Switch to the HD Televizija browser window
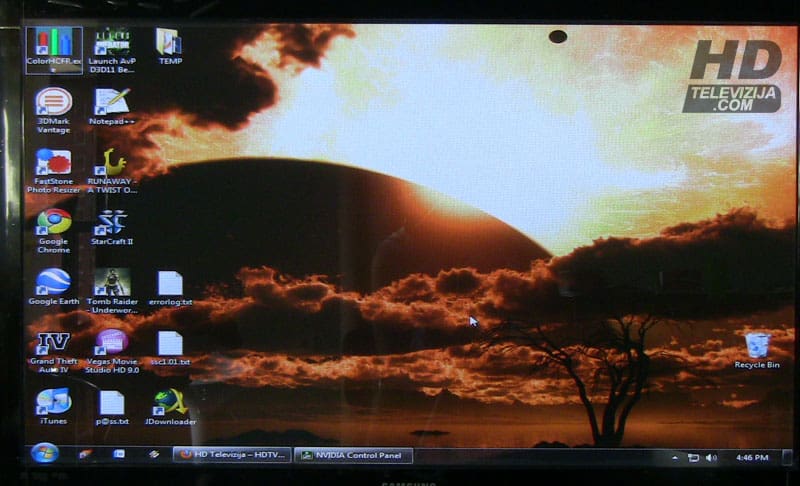The height and width of the screenshot is (486, 800). pyautogui.click(x=231, y=455)
